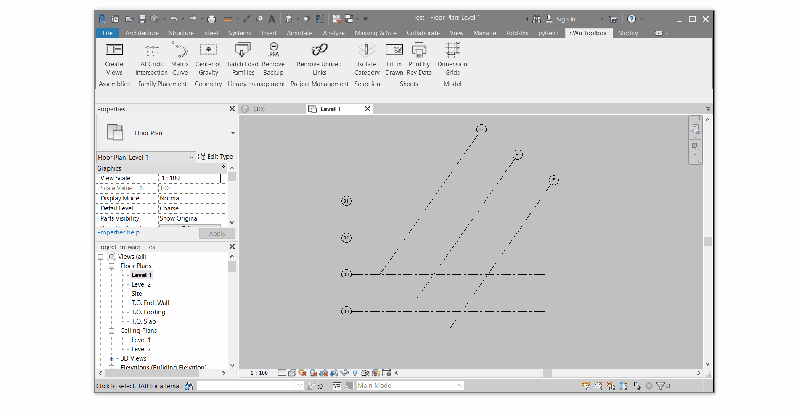This screenshot has width=800, height=414.
Task: Close the Properties palette
Action: (x=232, y=109)
